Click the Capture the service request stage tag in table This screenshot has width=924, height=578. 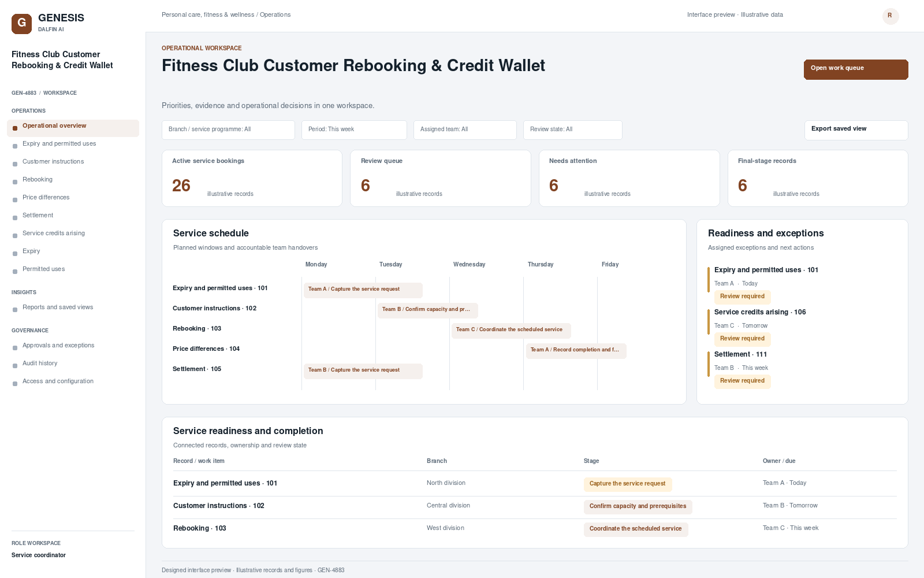pyautogui.click(x=628, y=484)
